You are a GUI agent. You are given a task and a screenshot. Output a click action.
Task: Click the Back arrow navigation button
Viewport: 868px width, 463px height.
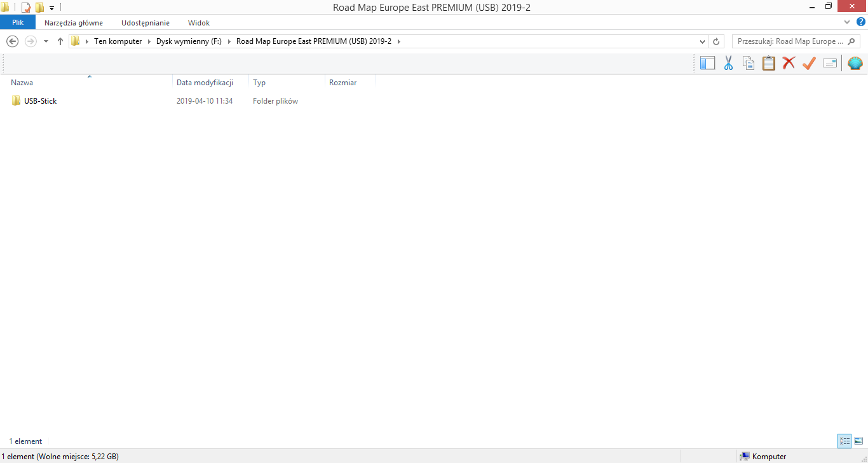tap(12, 41)
